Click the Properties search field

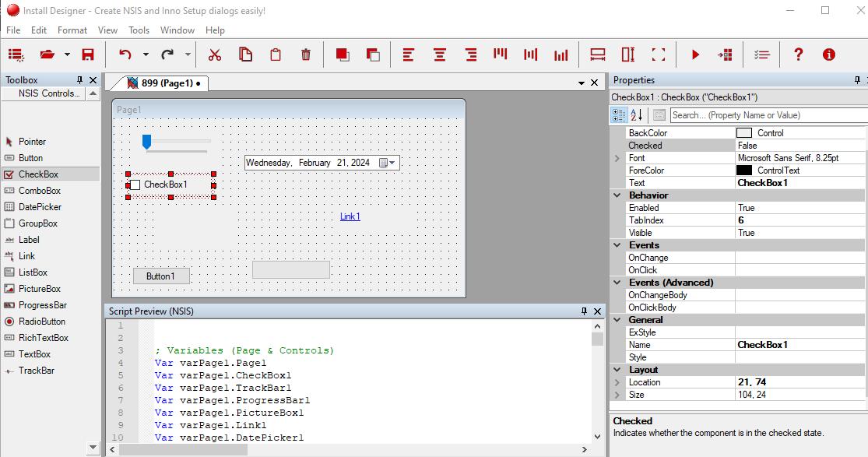click(768, 115)
